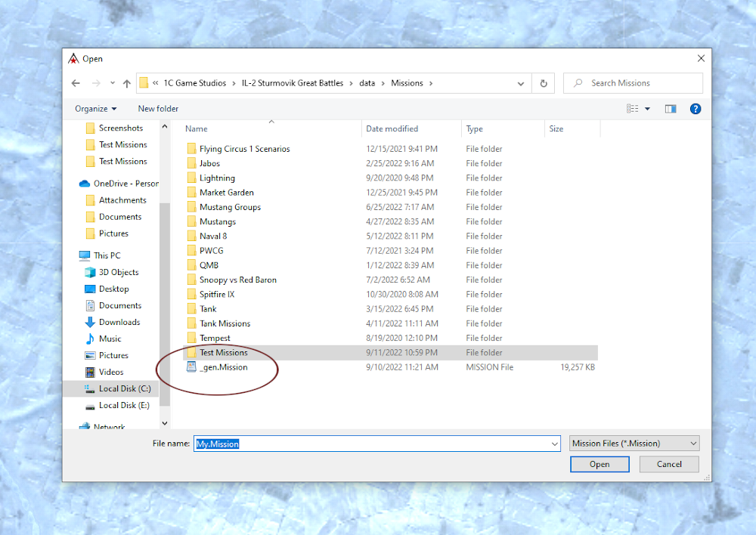Select Snoopy vs Red Baron folder
This screenshot has width=756, height=535.
pos(237,280)
